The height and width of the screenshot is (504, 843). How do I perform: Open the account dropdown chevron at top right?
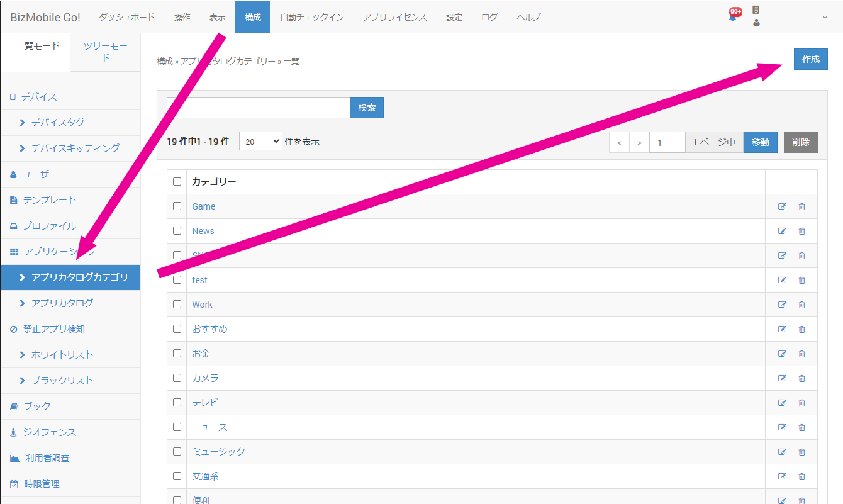(825, 17)
